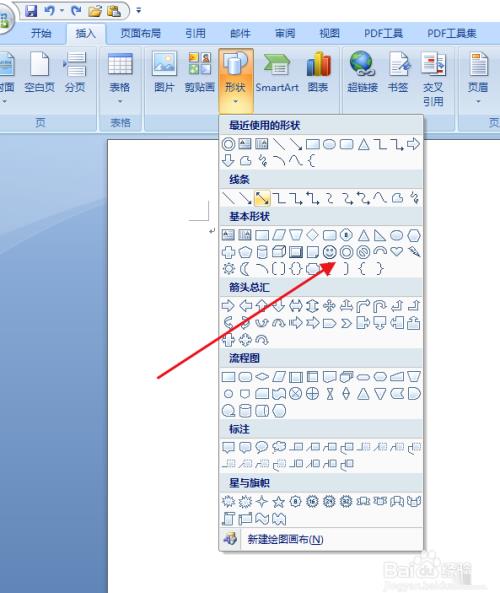Screen dimensions: 500x593
Task: Select the flowchart magnetic disk shape
Action: [x=245, y=411]
